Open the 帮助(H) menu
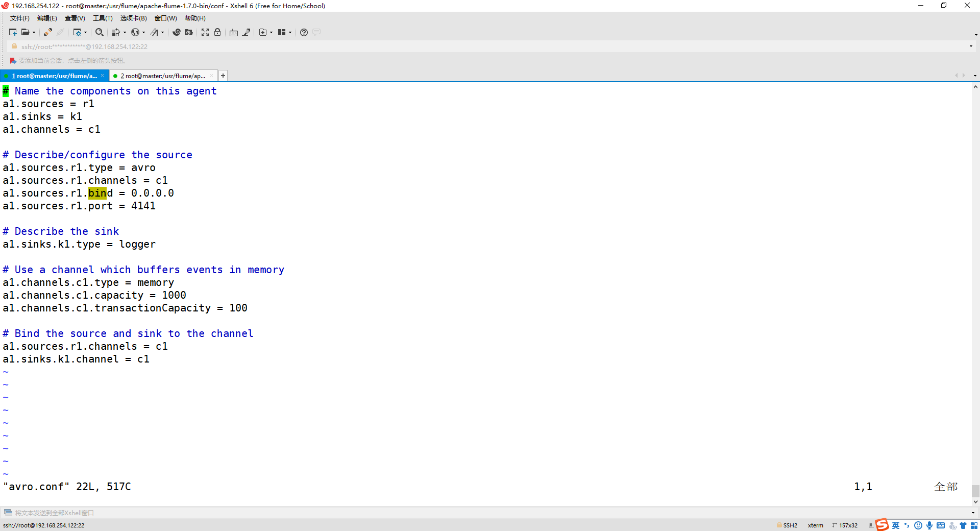 (195, 18)
